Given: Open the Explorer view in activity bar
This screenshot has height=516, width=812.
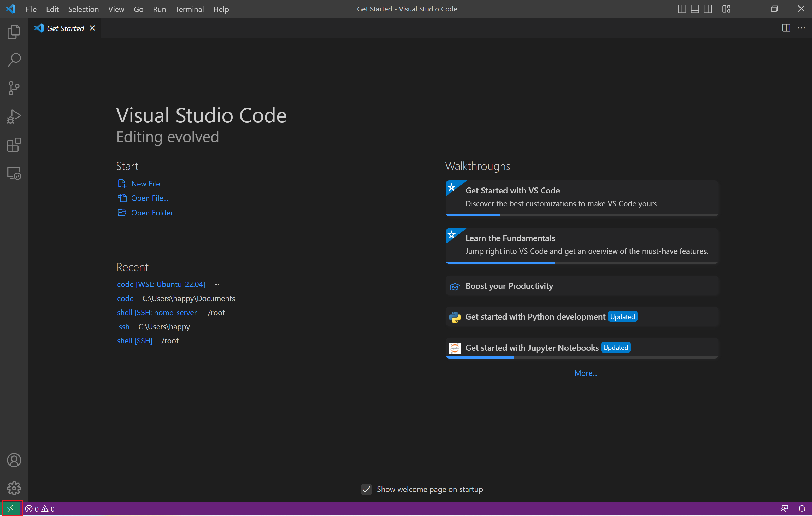Looking at the screenshot, I should (14, 32).
